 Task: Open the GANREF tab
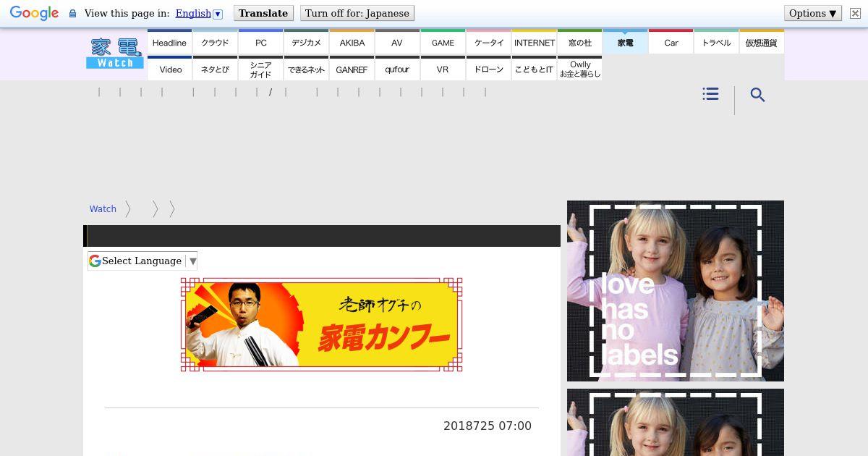(x=352, y=69)
